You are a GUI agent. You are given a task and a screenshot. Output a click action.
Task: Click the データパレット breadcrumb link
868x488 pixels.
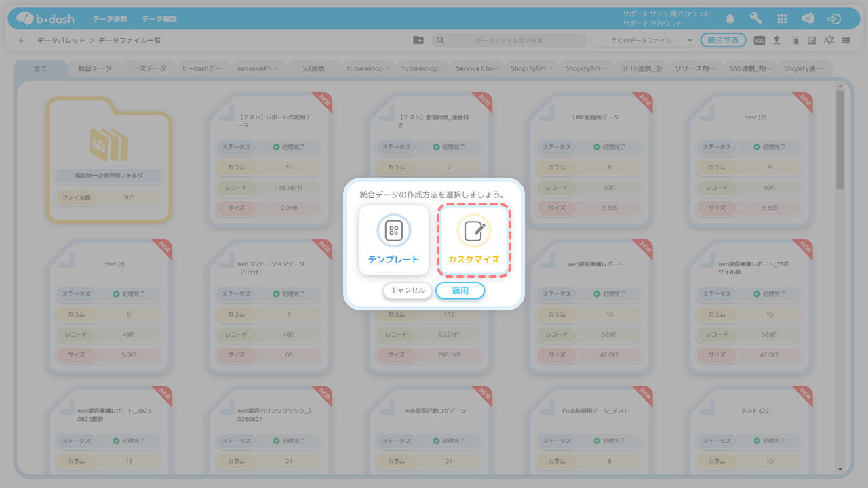pyautogui.click(x=61, y=41)
